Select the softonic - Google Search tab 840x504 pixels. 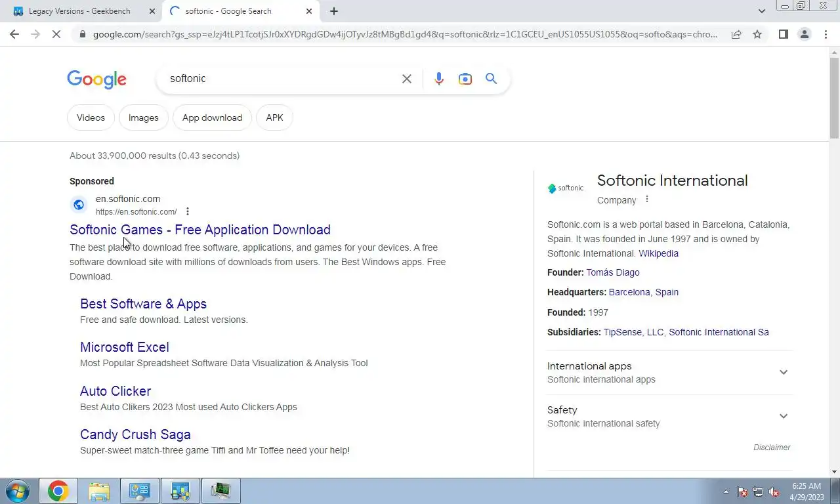pyautogui.click(x=241, y=11)
